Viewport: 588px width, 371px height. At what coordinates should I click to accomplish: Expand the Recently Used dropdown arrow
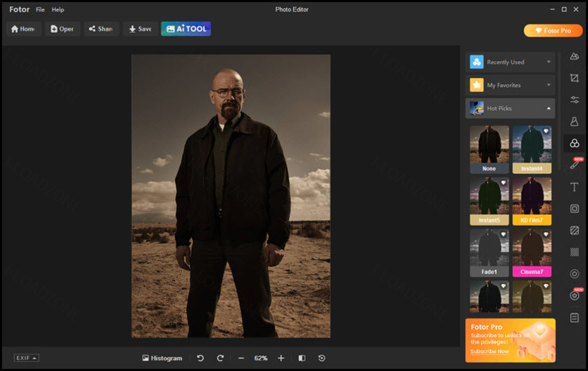coord(548,62)
